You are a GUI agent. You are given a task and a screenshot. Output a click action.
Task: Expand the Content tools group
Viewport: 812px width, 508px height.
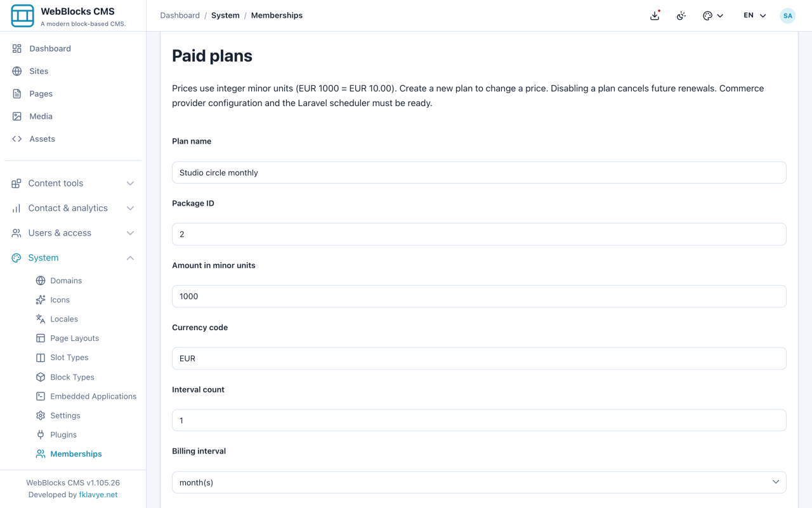73,183
